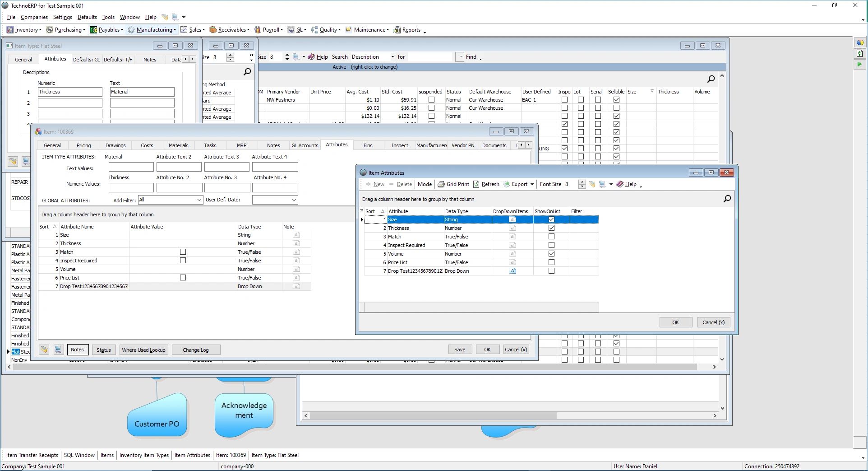This screenshot has width=868, height=471.
Task: Toggle suspended checkbox for NW Fastners row
Action: [x=431, y=100]
